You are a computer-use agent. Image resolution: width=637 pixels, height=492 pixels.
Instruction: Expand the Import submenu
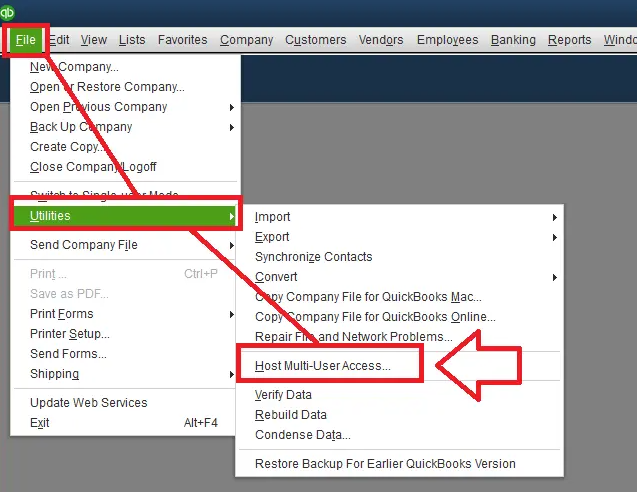pos(400,217)
